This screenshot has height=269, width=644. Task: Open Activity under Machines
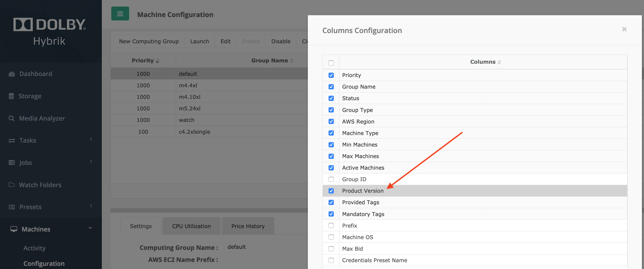34,248
